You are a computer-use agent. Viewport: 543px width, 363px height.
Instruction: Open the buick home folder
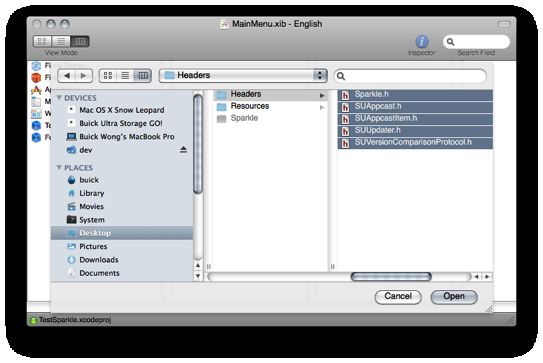[x=122, y=180]
